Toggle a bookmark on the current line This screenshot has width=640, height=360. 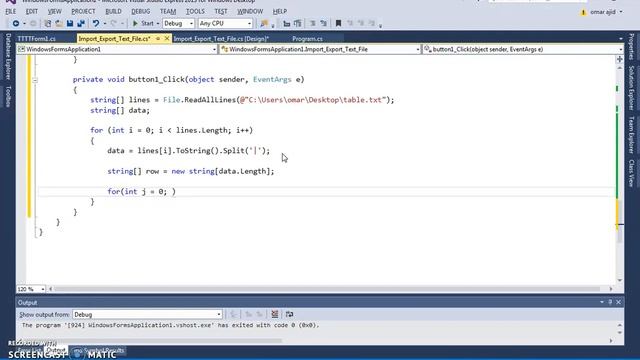click(338, 24)
